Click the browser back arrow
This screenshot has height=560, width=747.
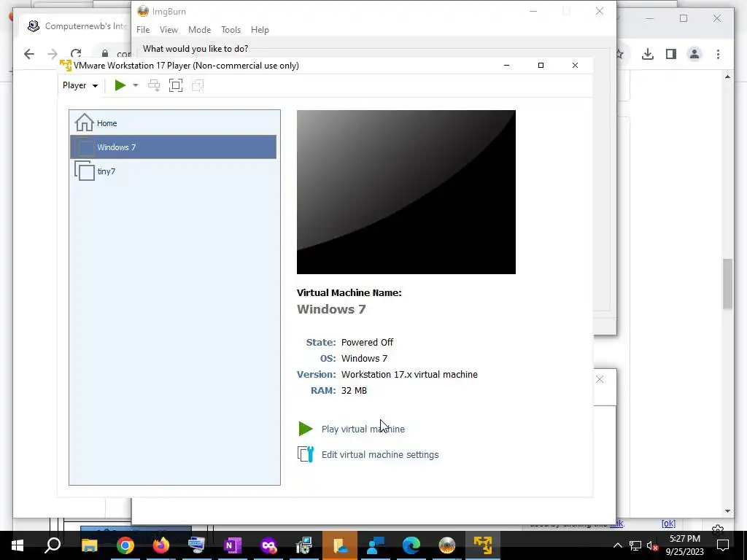(29, 54)
